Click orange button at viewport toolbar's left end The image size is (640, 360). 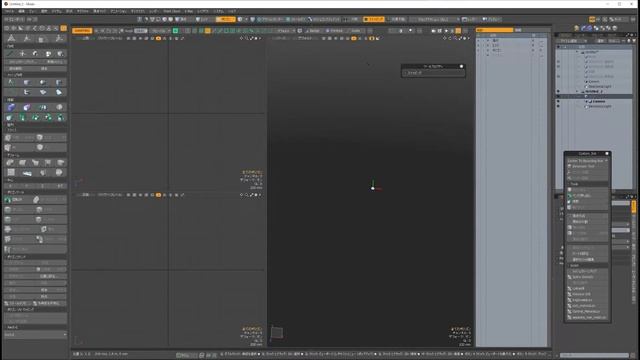tap(82, 31)
